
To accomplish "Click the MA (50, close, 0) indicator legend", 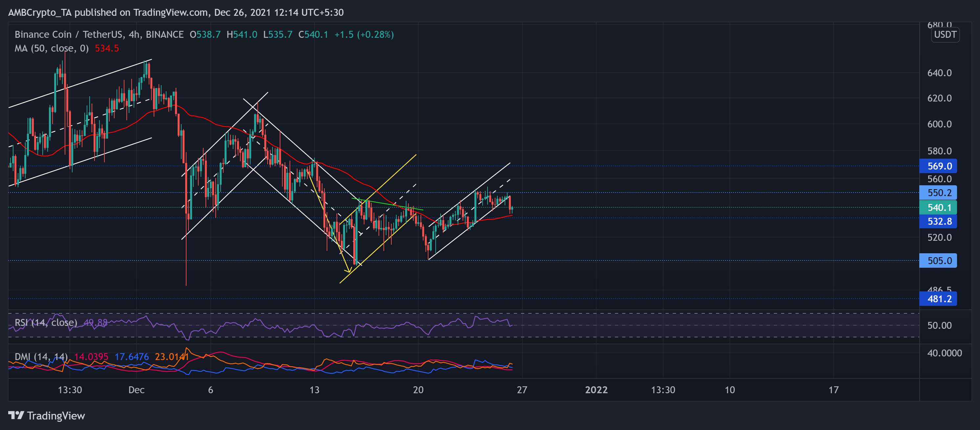I will click(x=51, y=48).
